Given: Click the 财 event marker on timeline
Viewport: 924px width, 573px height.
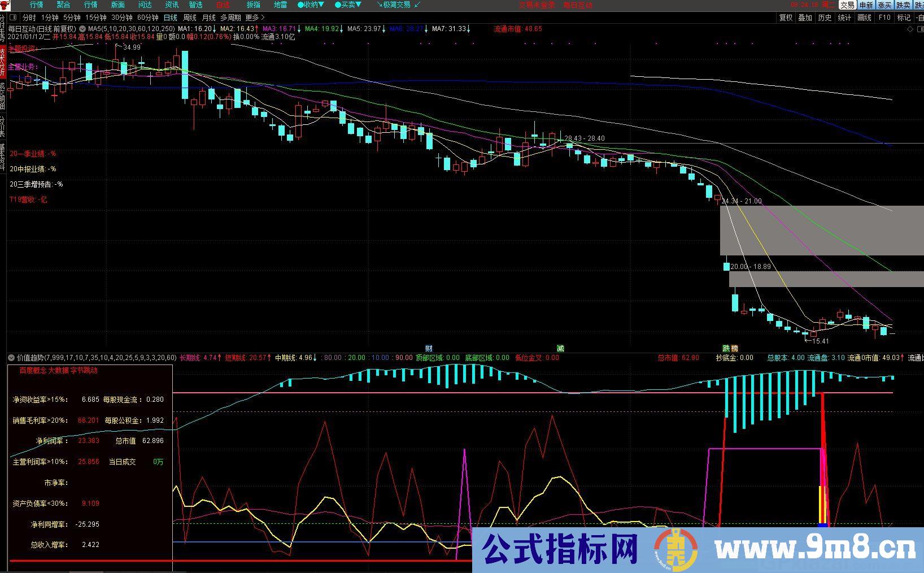Looking at the screenshot, I should (x=429, y=348).
